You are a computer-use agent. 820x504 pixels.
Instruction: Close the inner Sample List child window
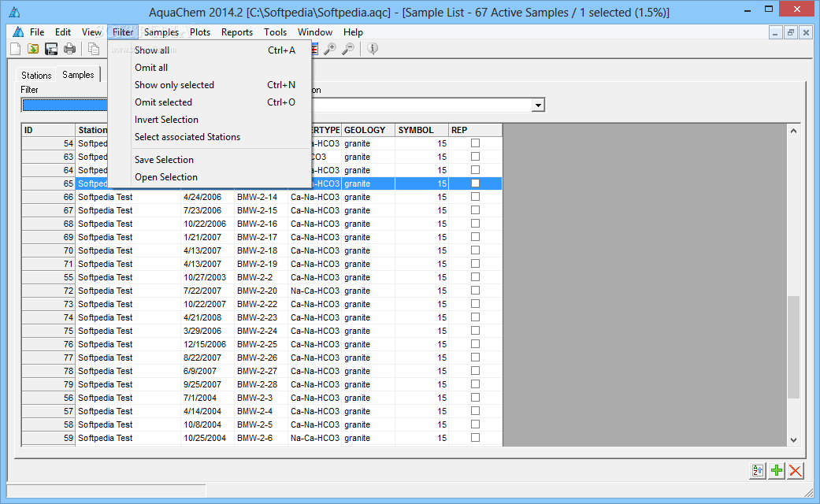point(806,32)
